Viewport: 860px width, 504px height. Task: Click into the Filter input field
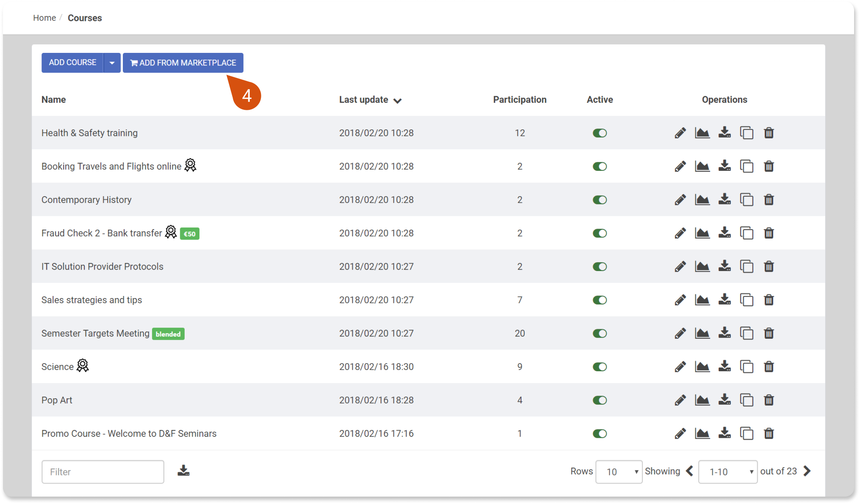pyautogui.click(x=103, y=472)
